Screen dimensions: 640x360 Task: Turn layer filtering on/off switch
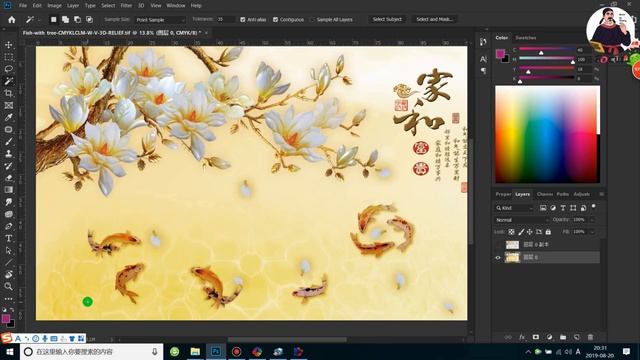point(594,207)
